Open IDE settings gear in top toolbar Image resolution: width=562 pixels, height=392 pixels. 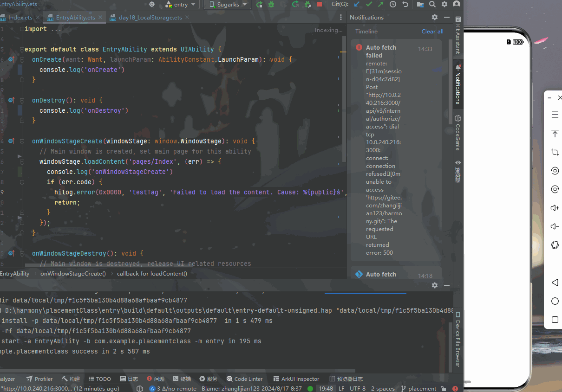tap(444, 5)
